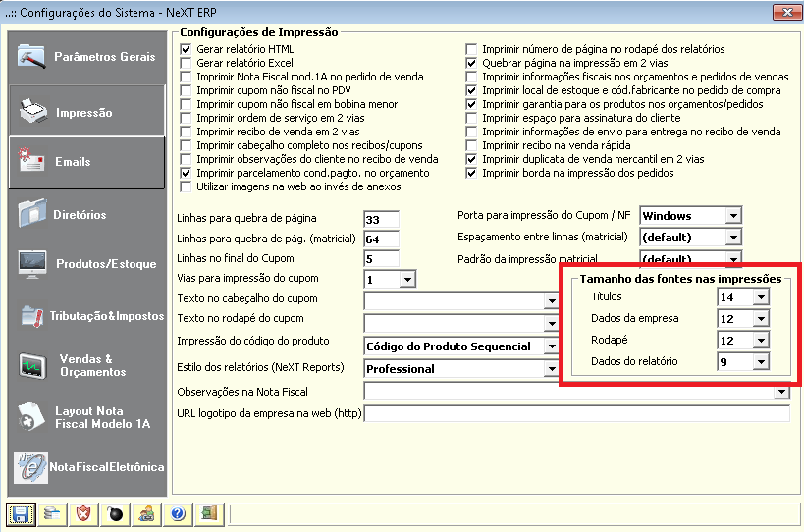This screenshot has width=804, height=532.
Task: Enable Imprimir cabeçalho completo nos recibos/cupons
Action: [187, 145]
